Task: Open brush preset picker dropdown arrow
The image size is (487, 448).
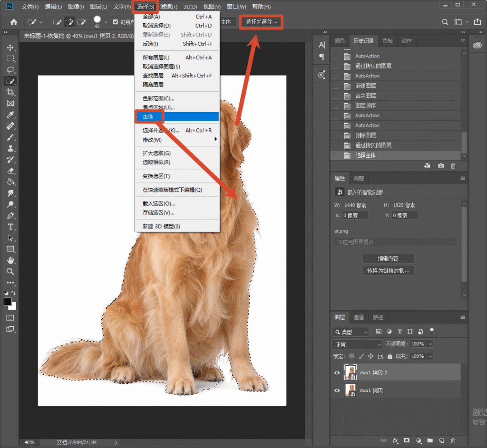Action: (x=106, y=22)
